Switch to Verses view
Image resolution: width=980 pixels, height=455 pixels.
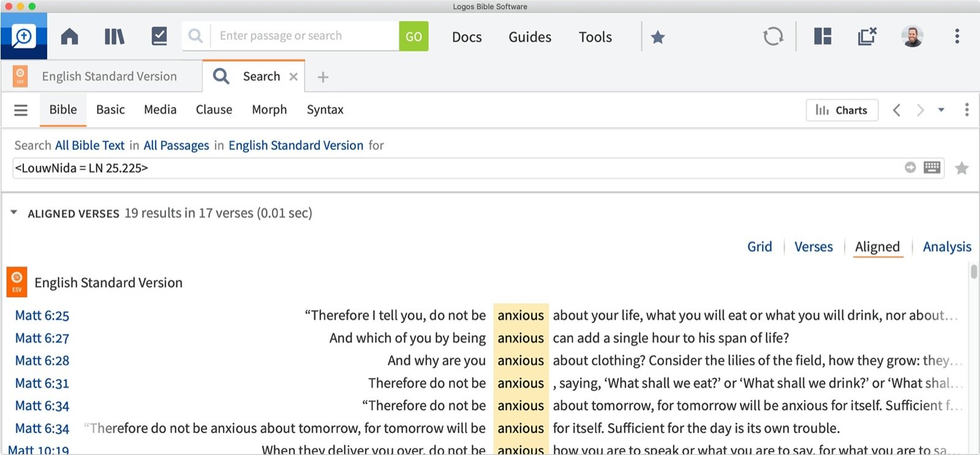[813, 247]
